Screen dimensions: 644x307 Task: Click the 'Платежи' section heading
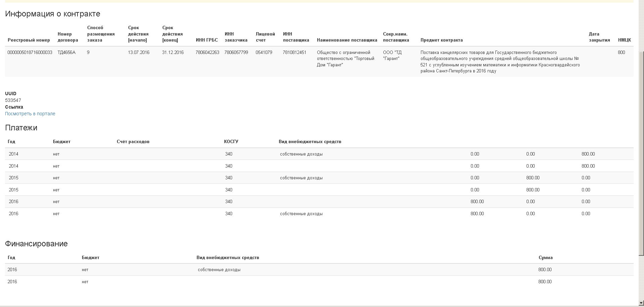click(x=21, y=128)
